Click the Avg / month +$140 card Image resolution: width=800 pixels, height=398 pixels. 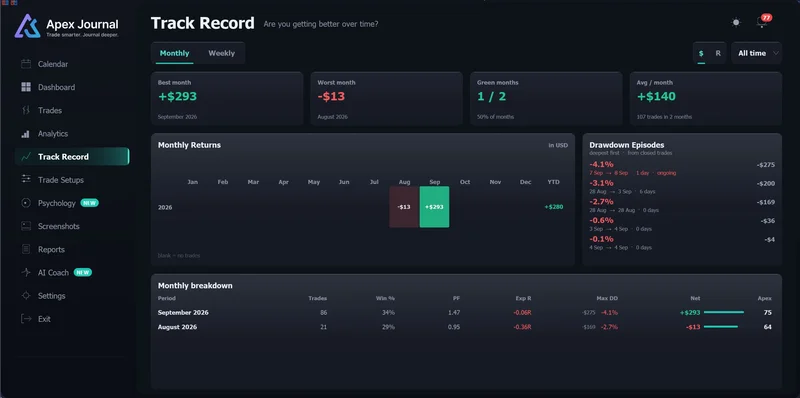[706, 98]
